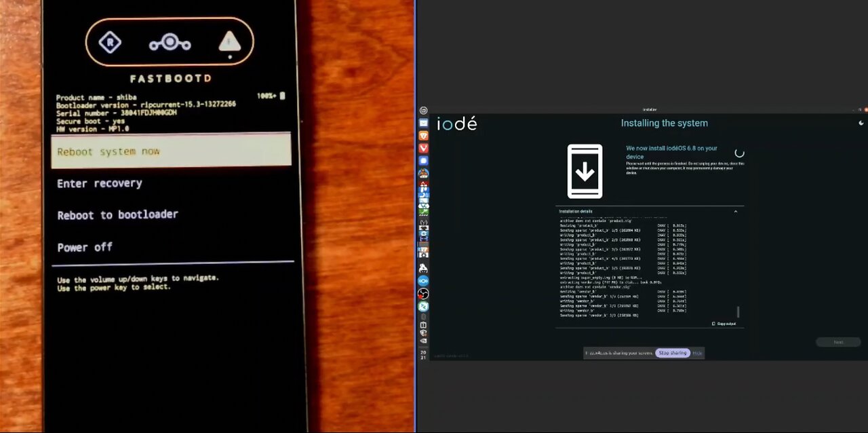This screenshot has width=868, height=433.
Task: Open Brave browser from the dock
Action: tap(423, 136)
